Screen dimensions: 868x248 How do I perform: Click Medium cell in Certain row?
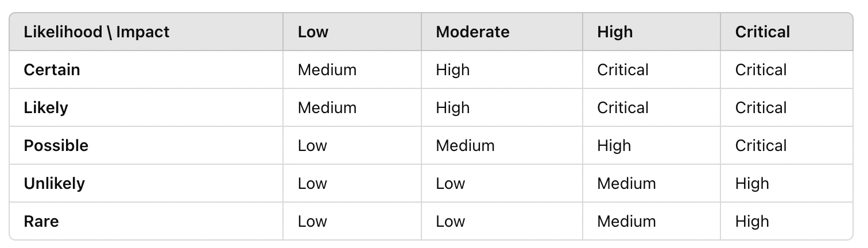[327, 70]
